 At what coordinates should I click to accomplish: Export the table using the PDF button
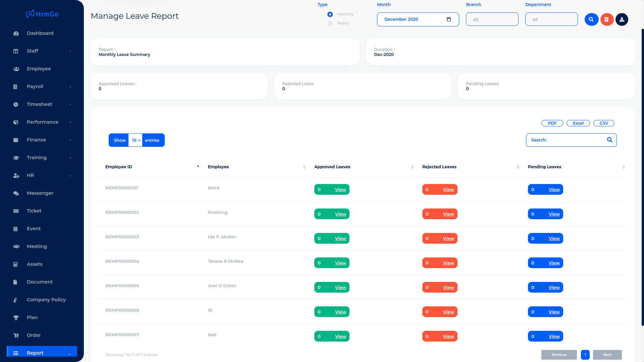pyautogui.click(x=552, y=123)
